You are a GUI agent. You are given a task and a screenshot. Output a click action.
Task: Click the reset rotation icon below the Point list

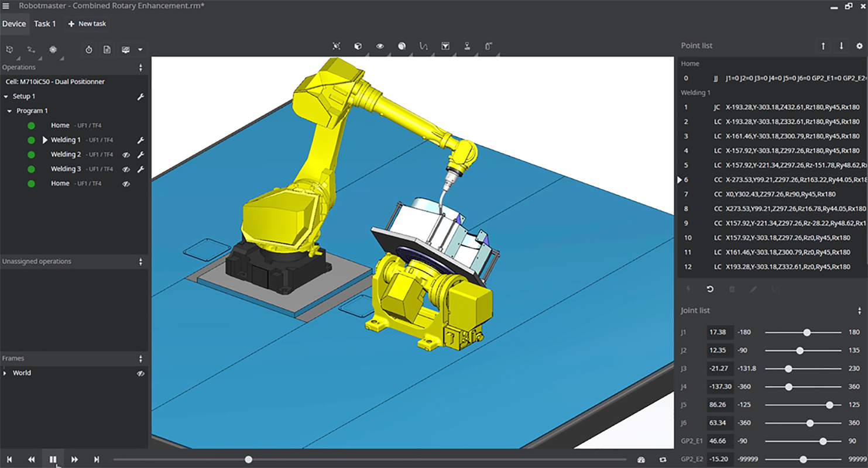(710, 288)
